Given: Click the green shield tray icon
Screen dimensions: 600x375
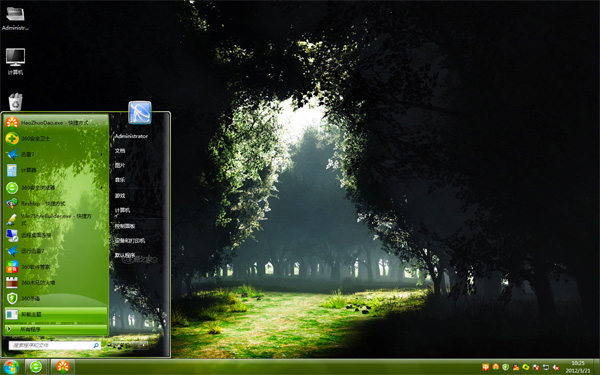Looking at the screenshot, I should (505, 367).
